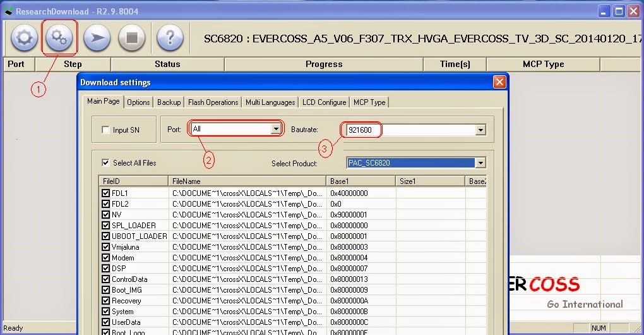Uncheck the NV file checkbox
This screenshot has height=335, width=644.
click(105, 214)
